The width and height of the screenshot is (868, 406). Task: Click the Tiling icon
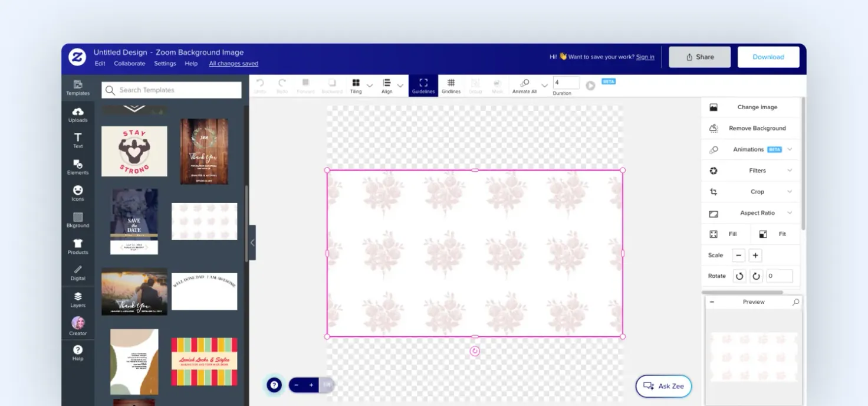(x=356, y=86)
